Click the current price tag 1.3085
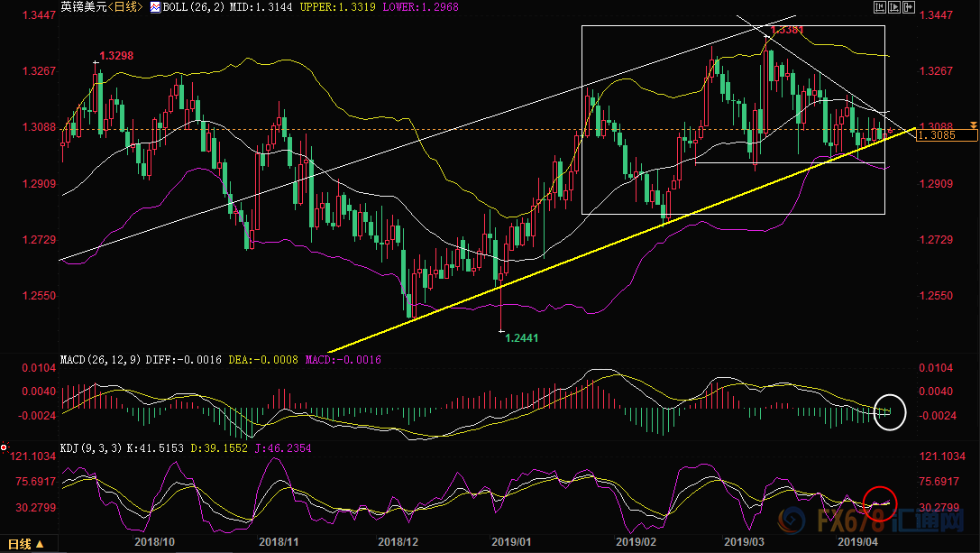Image resolution: width=980 pixels, height=553 pixels. (x=946, y=135)
